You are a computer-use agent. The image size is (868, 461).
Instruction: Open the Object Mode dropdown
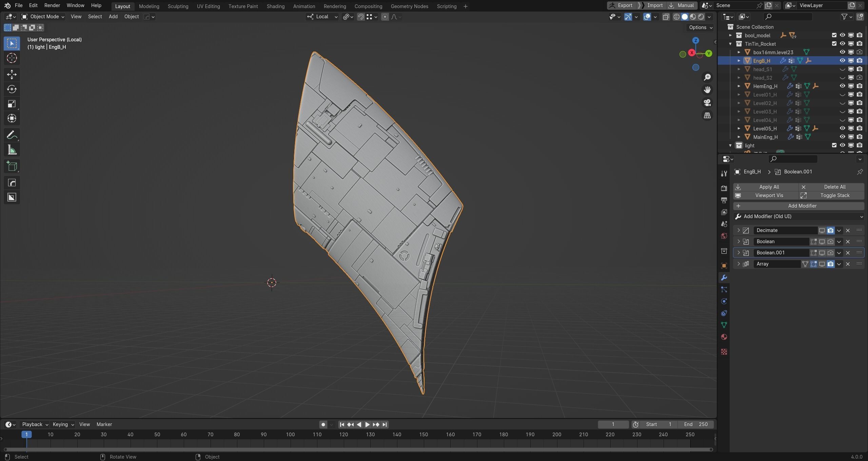pyautogui.click(x=43, y=17)
